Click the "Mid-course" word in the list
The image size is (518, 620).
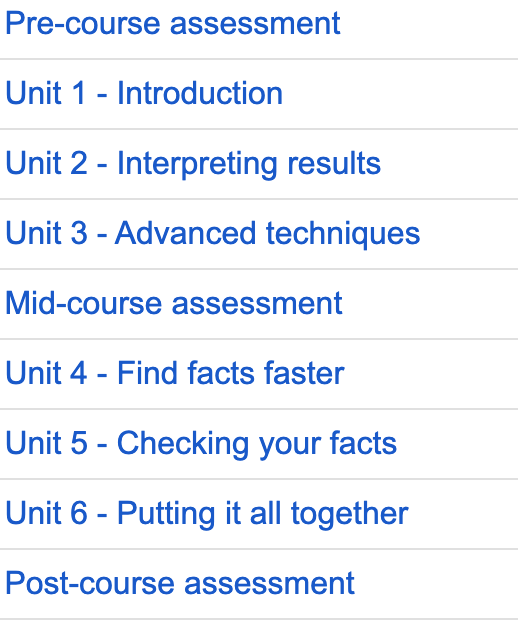tap(84, 304)
